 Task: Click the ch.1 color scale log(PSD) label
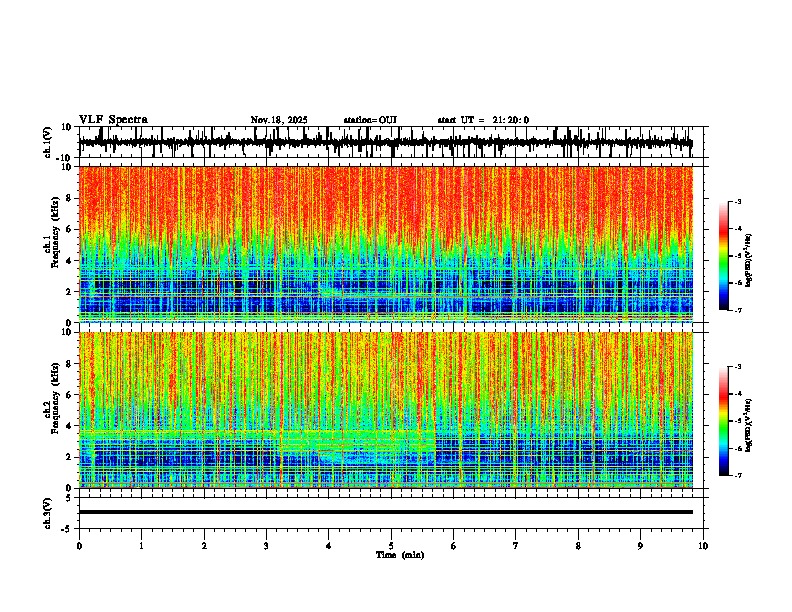pyautogui.click(x=749, y=260)
